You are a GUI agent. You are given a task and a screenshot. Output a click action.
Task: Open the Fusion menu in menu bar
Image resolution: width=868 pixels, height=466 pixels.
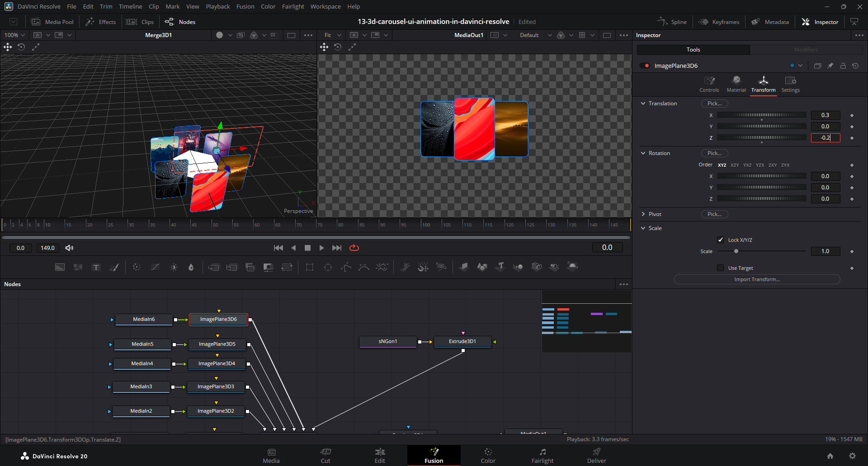pos(245,6)
